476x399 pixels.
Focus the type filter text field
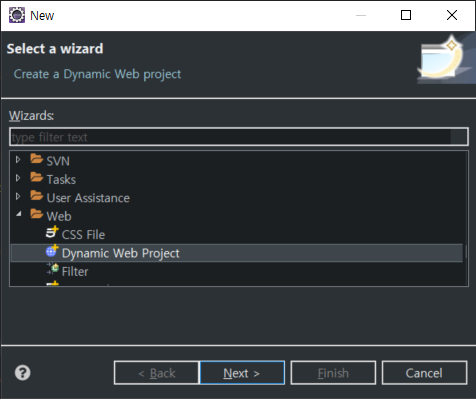[239, 137]
